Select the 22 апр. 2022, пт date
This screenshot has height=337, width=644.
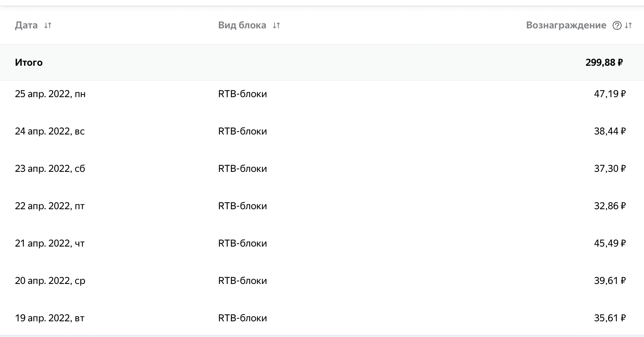tap(50, 206)
